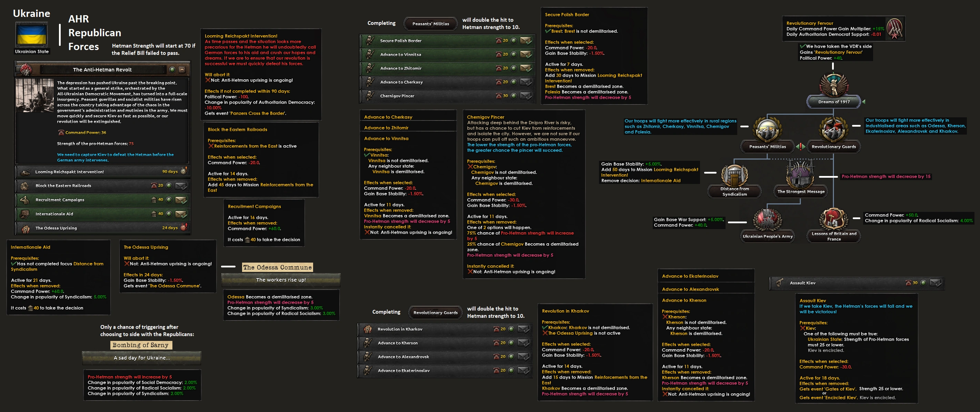Click the Revolutionary Fervour spirit icon
This screenshot has height=412, width=980.
point(894,29)
